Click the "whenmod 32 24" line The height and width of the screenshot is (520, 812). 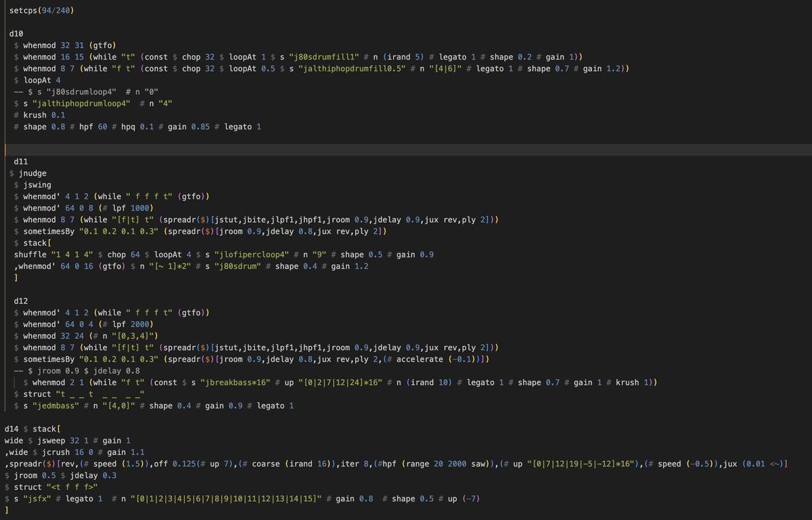click(x=87, y=336)
